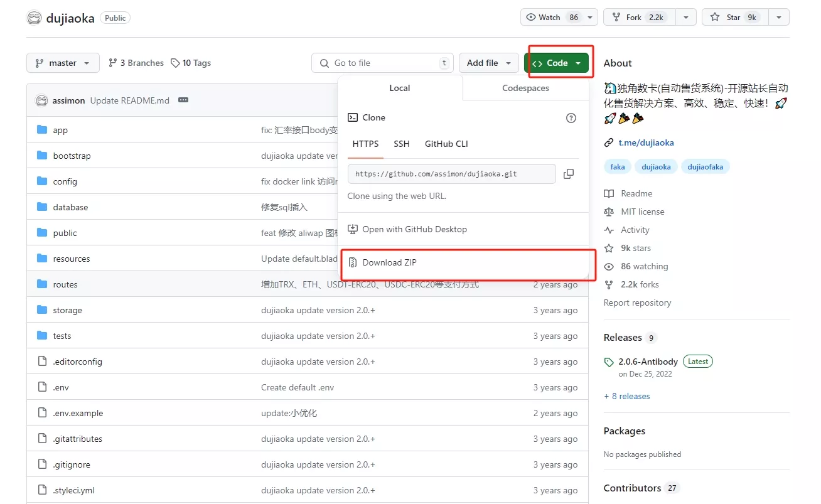This screenshot has height=504, width=821.
Task: Open the Fork options dropdown arrow
Action: pyautogui.click(x=685, y=18)
